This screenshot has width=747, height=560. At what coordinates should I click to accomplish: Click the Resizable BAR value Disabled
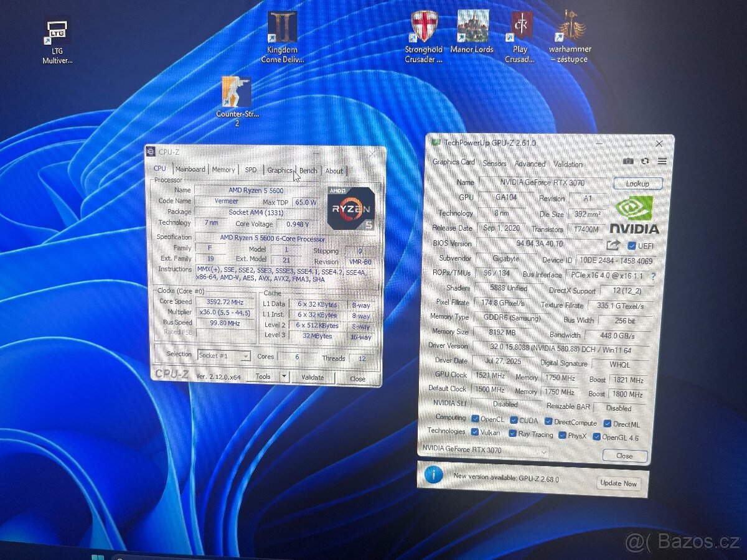click(x=619, y=408)
